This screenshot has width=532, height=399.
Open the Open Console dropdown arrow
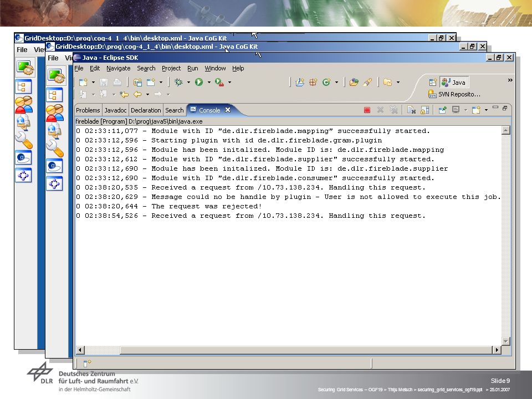click(486, 110)
